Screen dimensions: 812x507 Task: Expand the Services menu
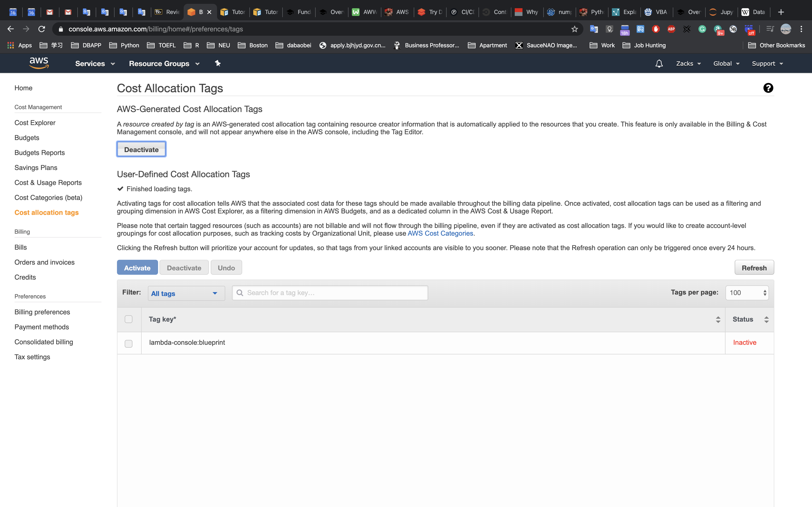click(95, 64)
